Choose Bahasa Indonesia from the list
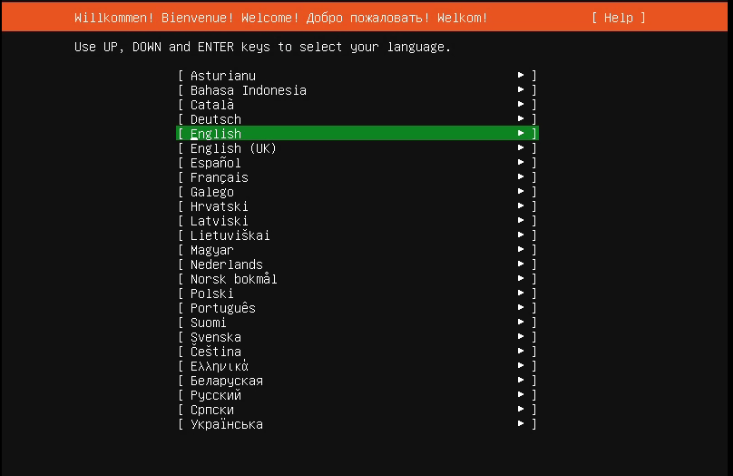This screenshot has height=476, width=733. click(357, 90)
